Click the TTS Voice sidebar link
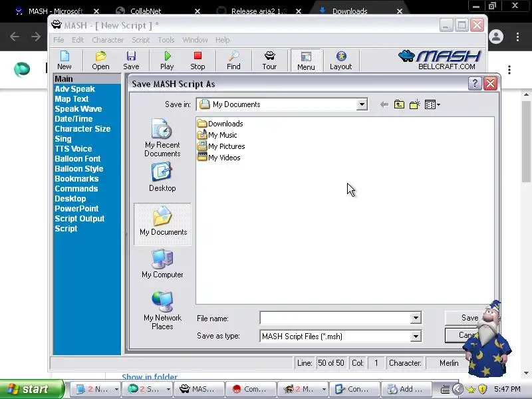The image size is (532, 399). pyautogui.click(x=73, y=148)
